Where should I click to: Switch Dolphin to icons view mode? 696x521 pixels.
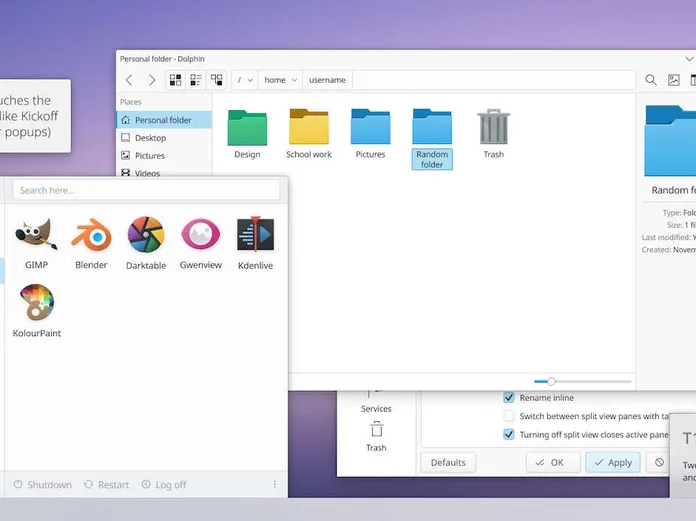click(176, 80)
